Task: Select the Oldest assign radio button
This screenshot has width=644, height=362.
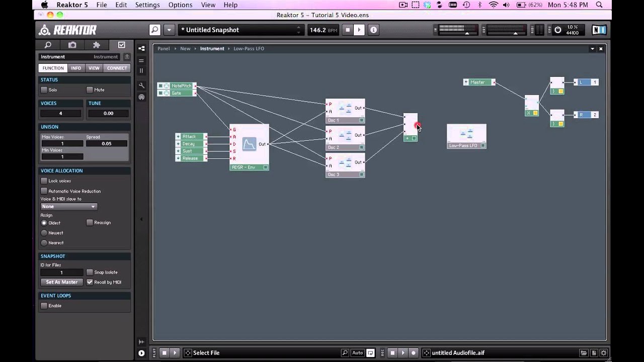Action: point(44,223)
